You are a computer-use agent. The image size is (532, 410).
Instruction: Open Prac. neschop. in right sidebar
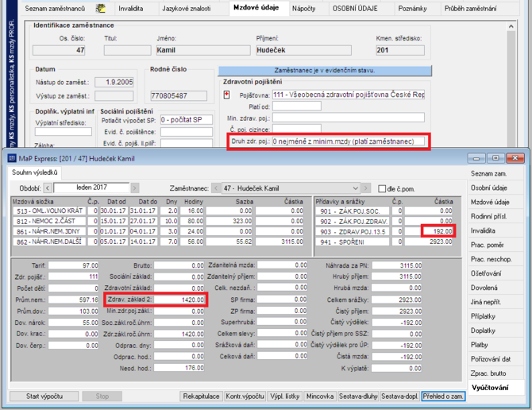pyautogui.click(x=495, y=259)
